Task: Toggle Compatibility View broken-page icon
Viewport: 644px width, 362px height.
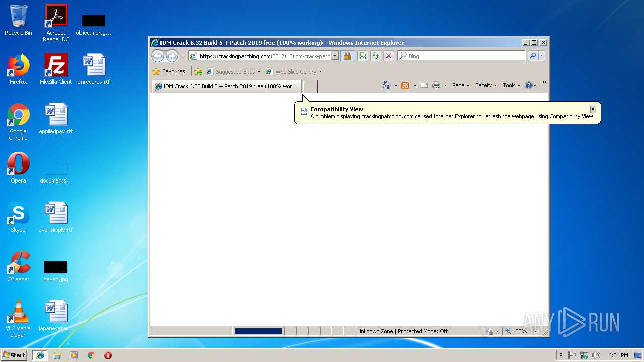Action: pos(362,56)
